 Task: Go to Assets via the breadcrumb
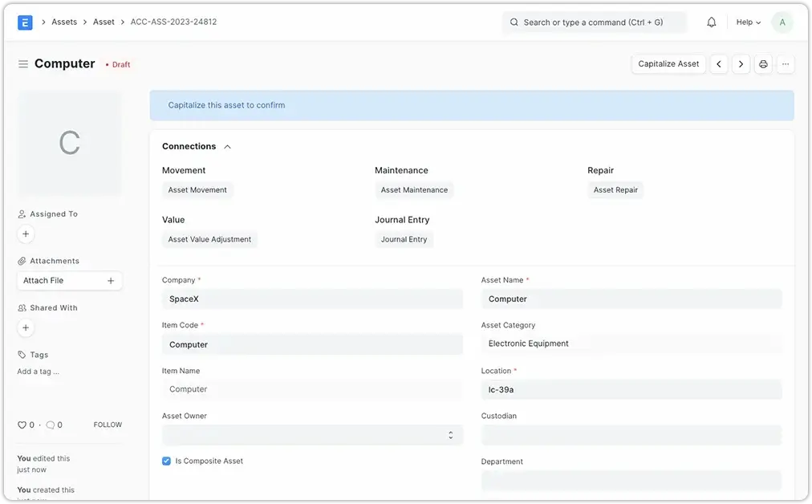coord(64,22)
